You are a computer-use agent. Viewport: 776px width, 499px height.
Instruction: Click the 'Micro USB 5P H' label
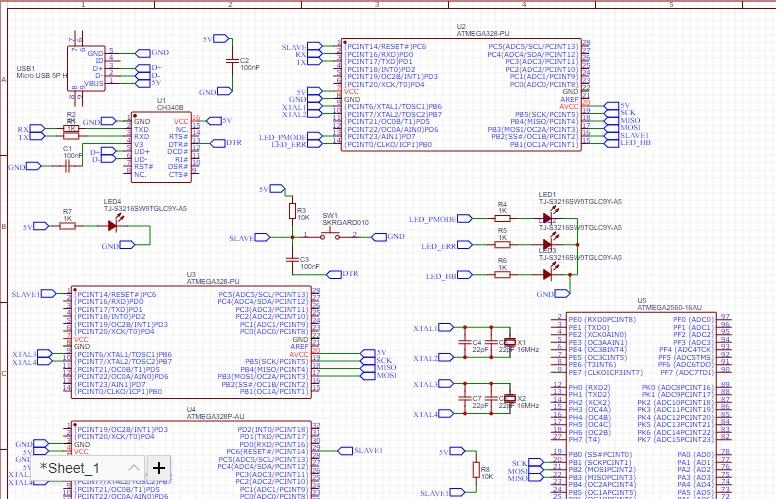41,76
